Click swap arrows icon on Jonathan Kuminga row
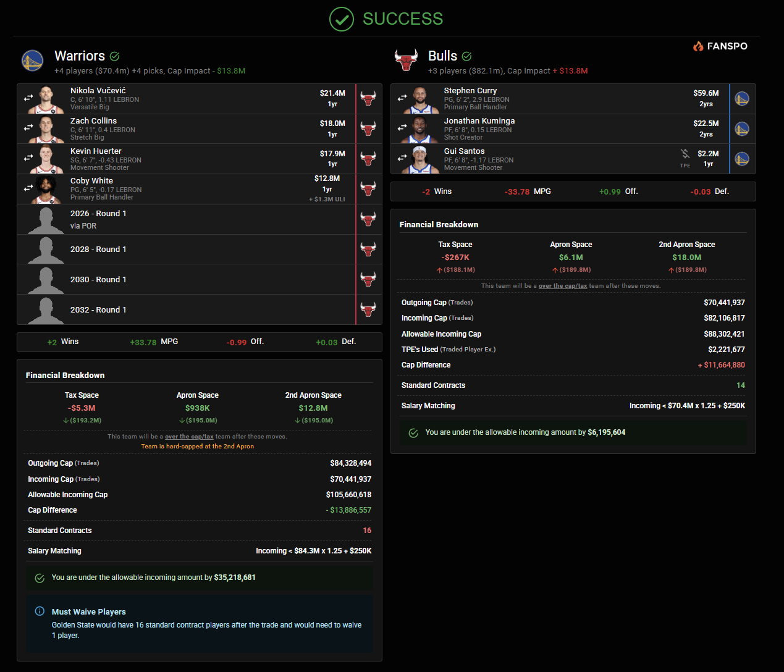 (x=402, y=127)
